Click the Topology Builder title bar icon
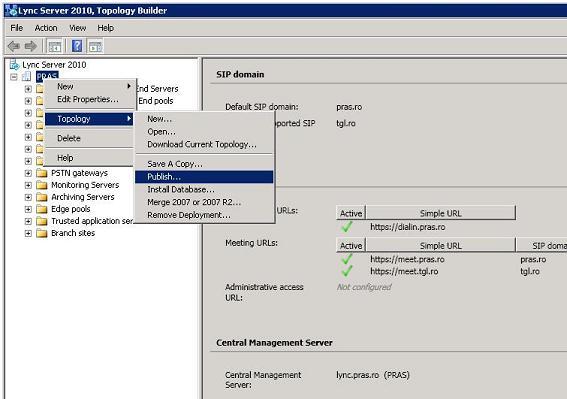Viewport: 567px width, 399px height. pyautogui.click(x=11, y=10)
